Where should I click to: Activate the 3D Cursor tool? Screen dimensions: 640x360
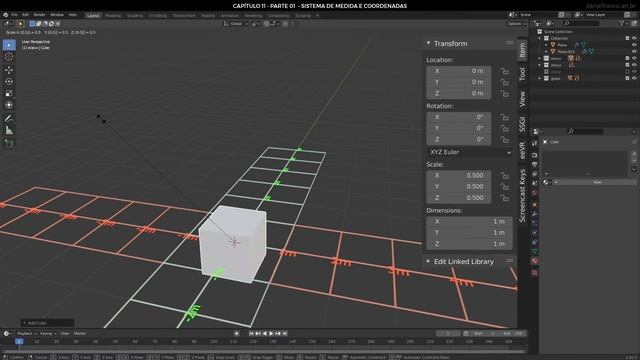click(9, 57)
